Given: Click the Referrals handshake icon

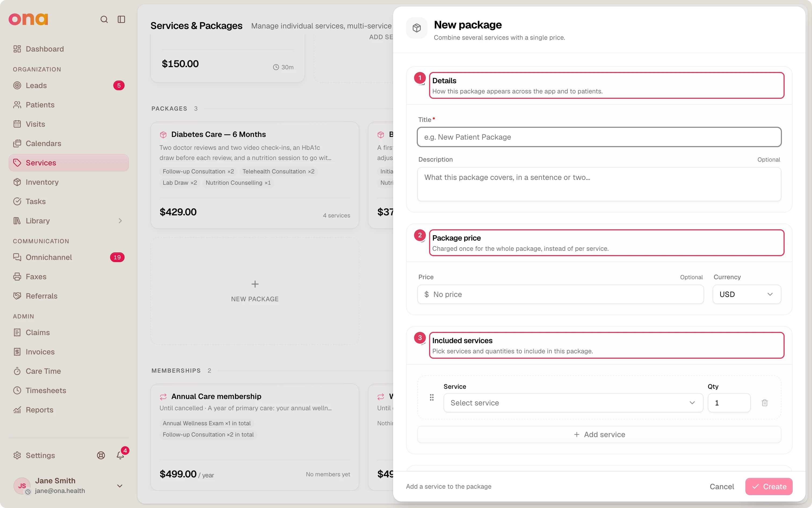Looking at the screenshot, I should click(x=17, y=296).
